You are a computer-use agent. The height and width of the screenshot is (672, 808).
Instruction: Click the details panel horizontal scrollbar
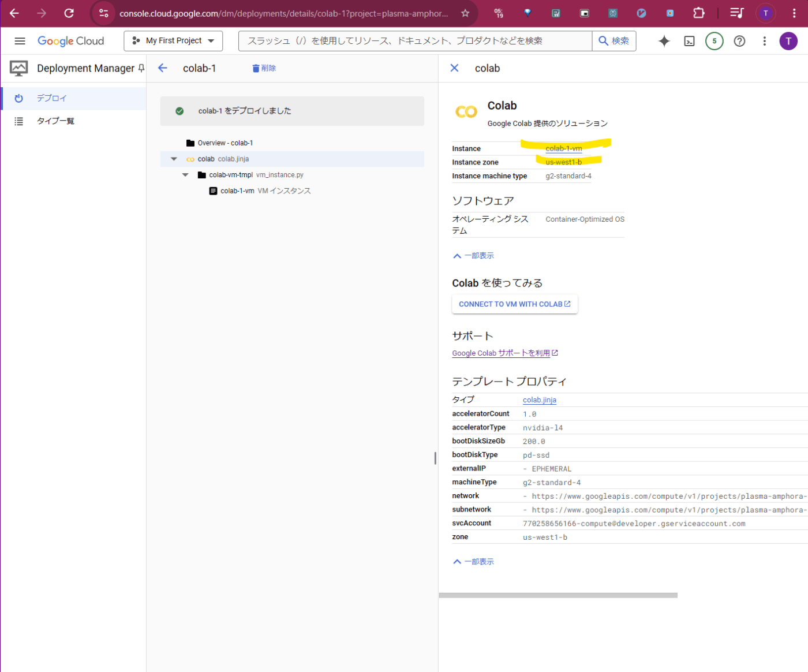click(x=558, y=595)
